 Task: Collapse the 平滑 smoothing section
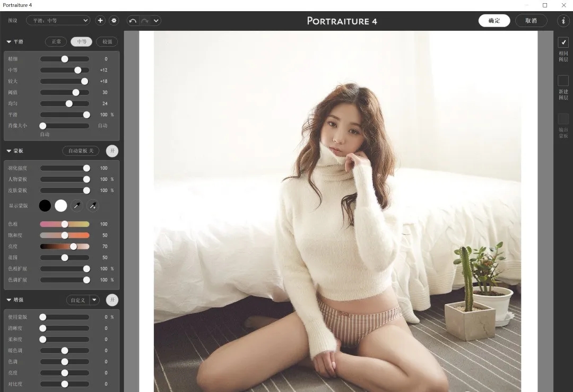[x=9, y=41]
